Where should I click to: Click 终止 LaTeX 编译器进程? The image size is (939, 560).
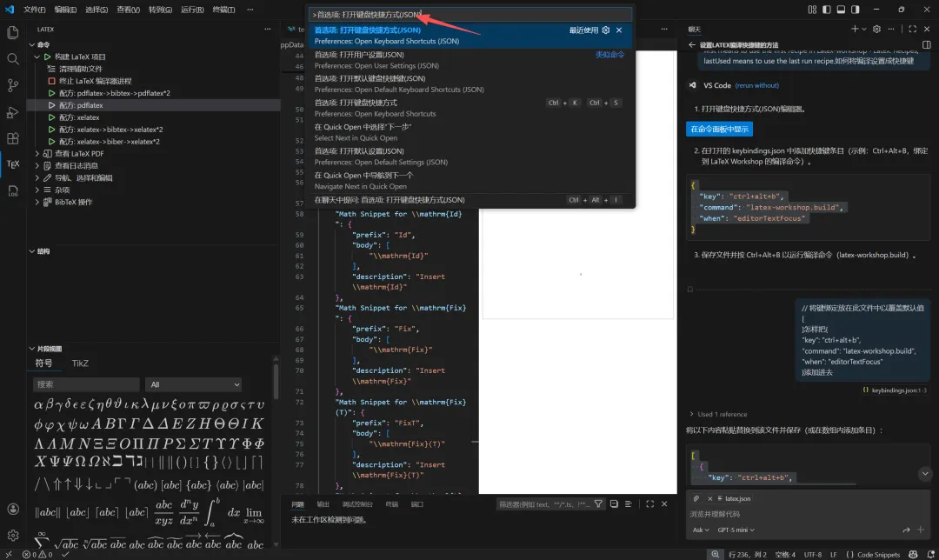96,81
